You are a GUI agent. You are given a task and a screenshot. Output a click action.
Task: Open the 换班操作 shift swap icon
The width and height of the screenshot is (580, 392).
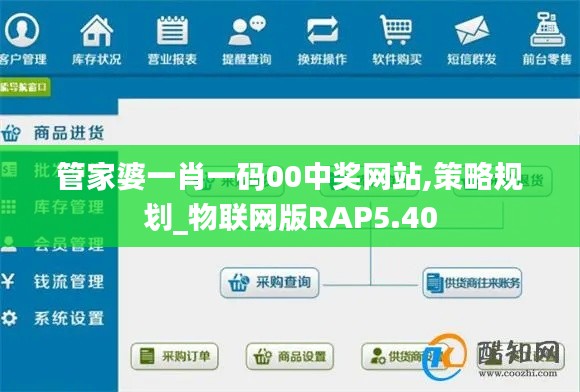322,30
